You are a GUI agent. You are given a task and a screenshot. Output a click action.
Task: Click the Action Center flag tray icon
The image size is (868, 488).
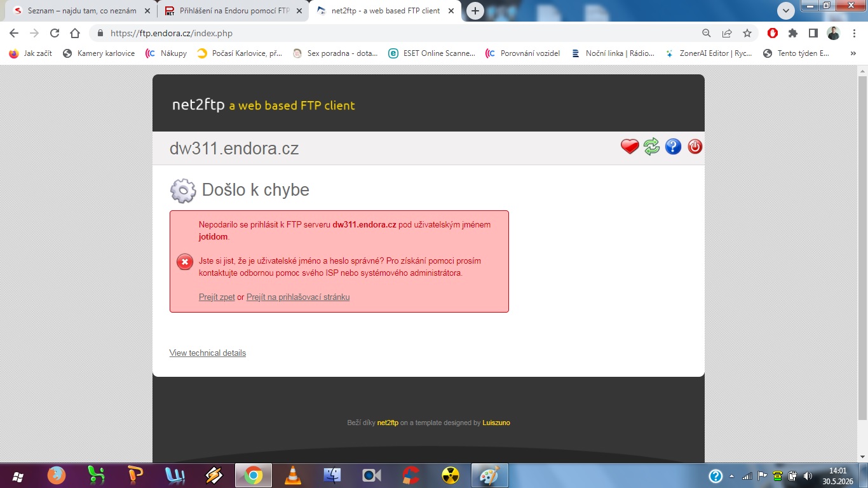point(763,476)
